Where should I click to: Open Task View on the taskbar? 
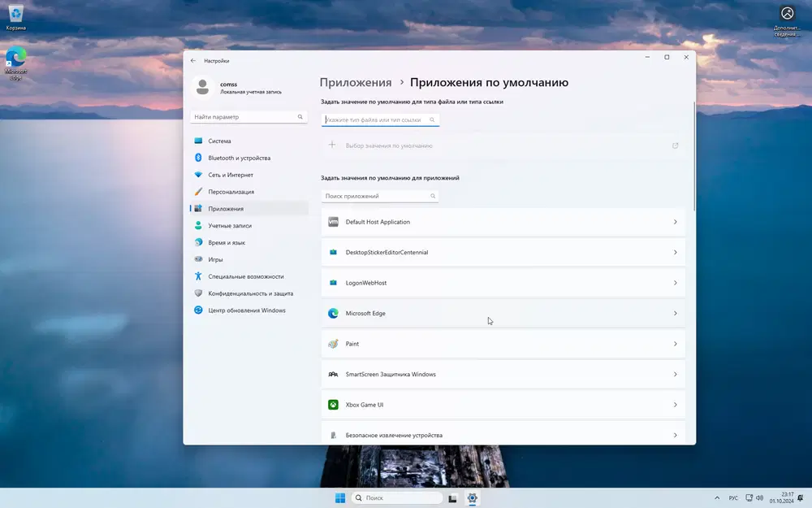click(452, 498)
